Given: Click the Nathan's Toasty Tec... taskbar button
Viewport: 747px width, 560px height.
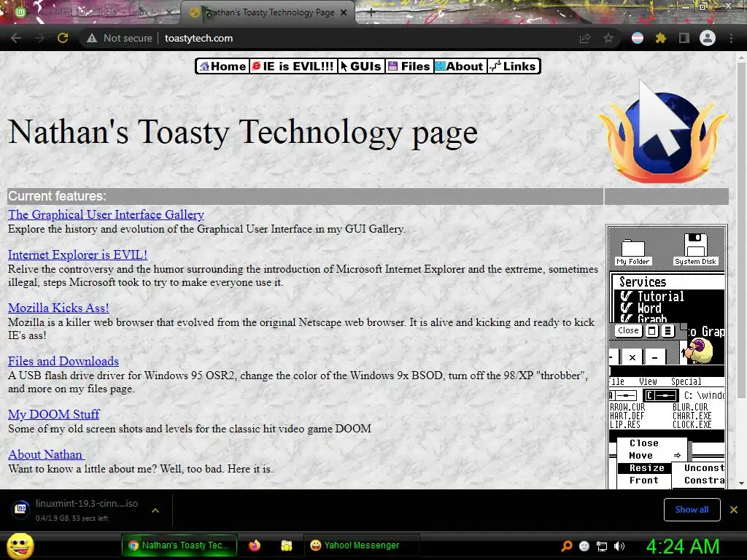Looking at the screenshot, I should click(179, 545).
